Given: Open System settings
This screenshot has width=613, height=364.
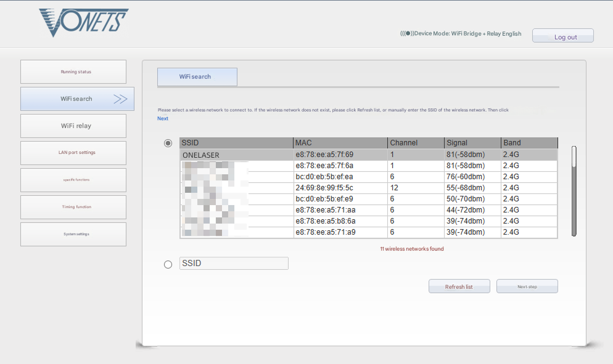Looking at the screenshot, I should (73, 234).
